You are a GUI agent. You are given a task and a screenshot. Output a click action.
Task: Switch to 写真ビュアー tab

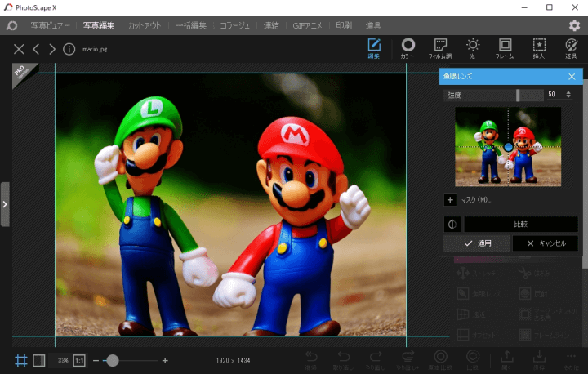(51, 25)
